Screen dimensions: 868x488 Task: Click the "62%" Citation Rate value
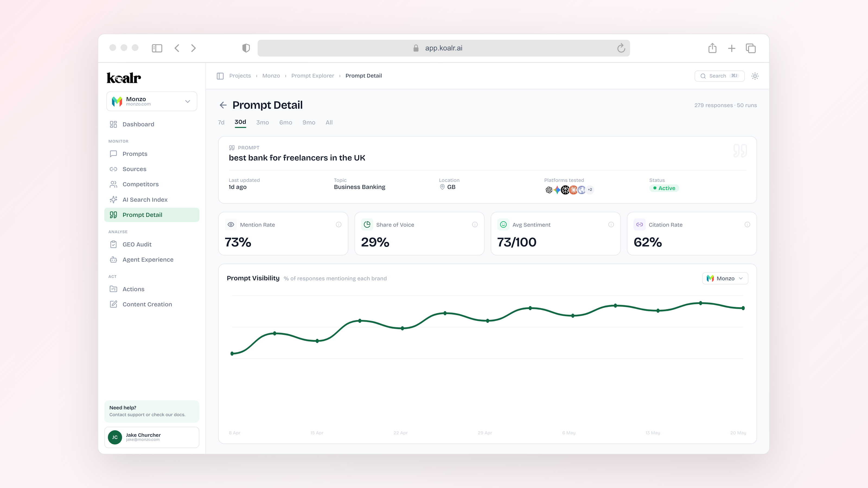tap(648, 242)
